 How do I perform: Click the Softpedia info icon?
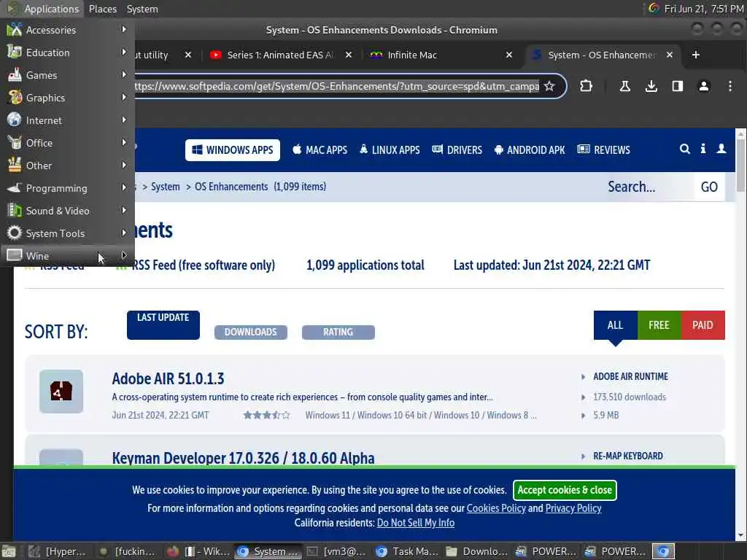pos(703,149)
